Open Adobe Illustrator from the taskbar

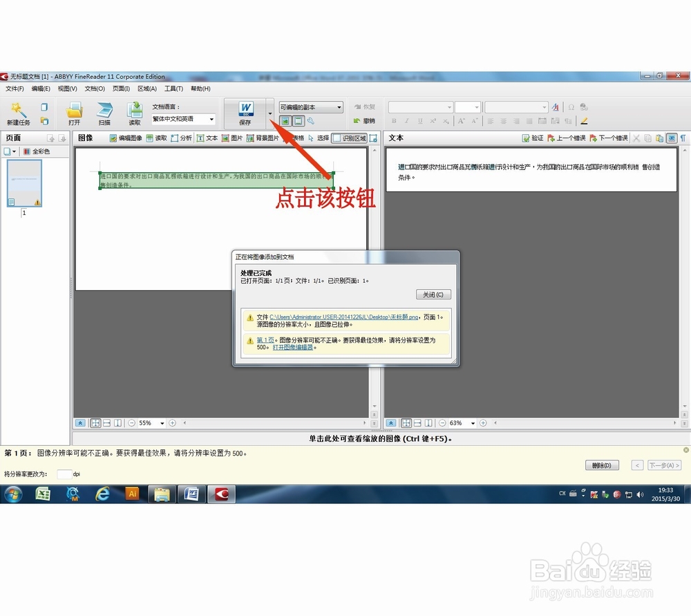click(132, 494)
